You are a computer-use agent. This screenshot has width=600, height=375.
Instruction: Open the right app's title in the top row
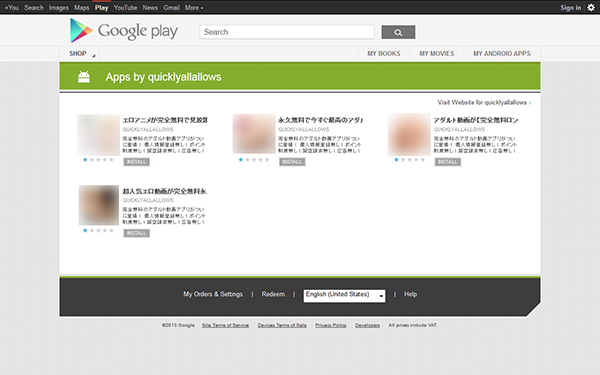point(476,120)
